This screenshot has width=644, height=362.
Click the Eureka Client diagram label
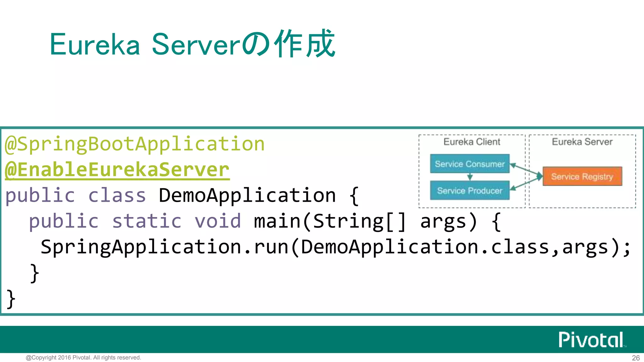472,142
